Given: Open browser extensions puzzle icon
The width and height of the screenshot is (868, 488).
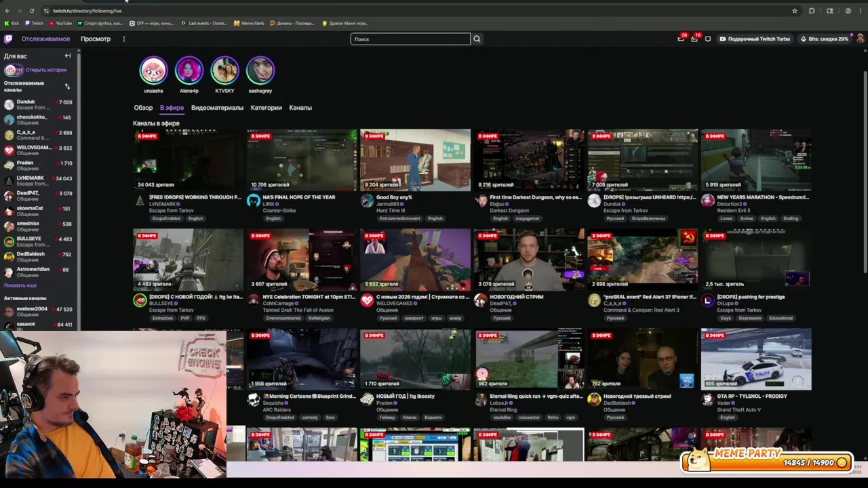Looking at the screenshot, I should 812,11.
